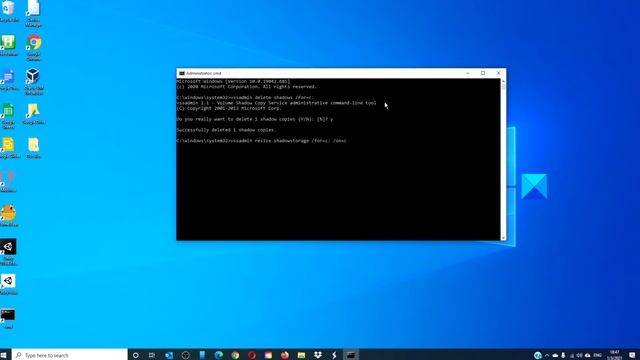Open the Windows Start menu
Screen dimensions: 640x360
pos(4,355)
